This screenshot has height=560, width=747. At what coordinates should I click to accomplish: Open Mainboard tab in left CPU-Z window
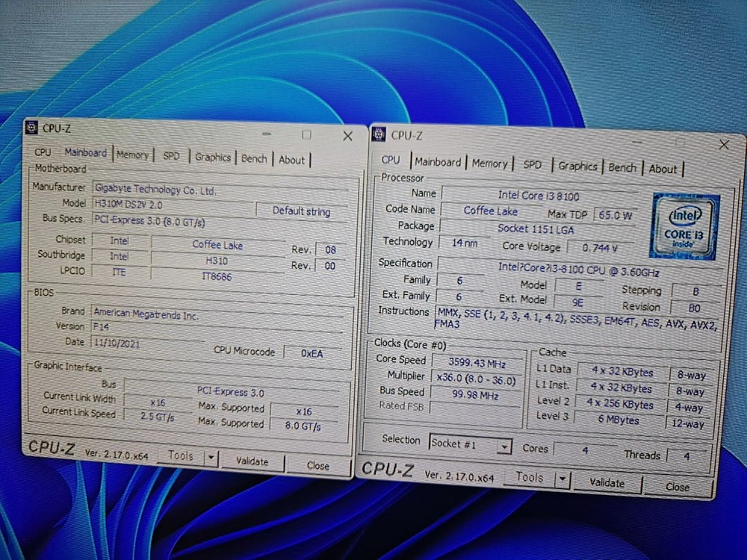click(86, 153)
